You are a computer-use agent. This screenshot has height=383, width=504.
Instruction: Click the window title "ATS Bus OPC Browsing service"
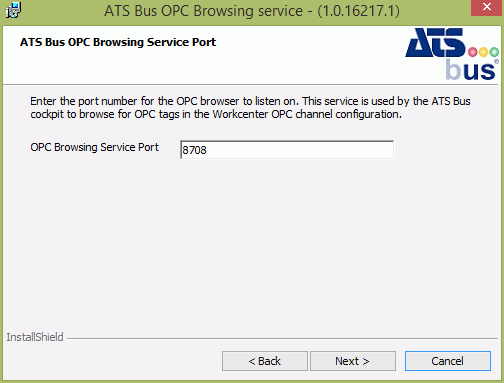click(x=203, y=11)
